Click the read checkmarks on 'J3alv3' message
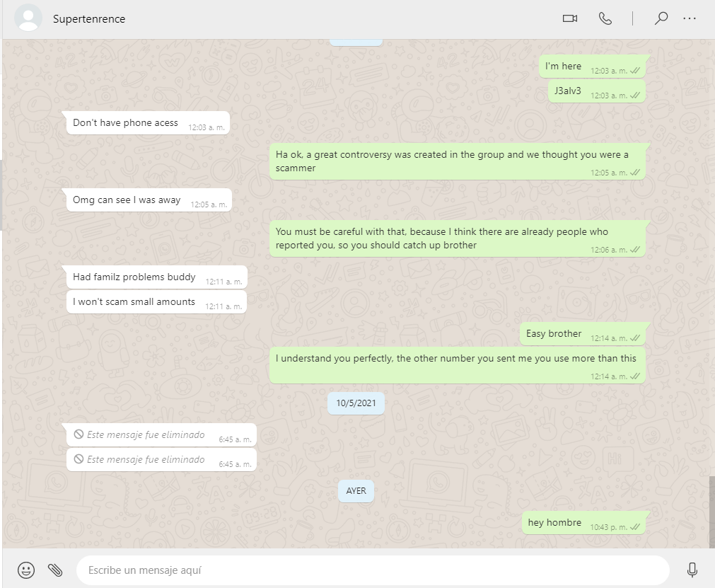The height and width of the screenshot is (588, 715). click(x=635, y=96)
